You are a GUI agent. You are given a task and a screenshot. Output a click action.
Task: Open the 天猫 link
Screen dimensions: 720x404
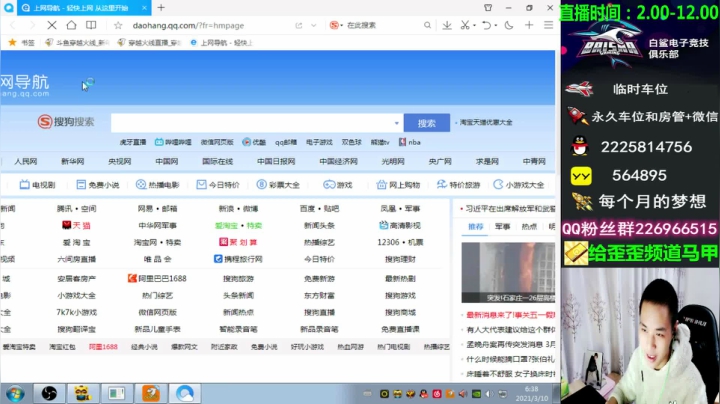[77, 225]
